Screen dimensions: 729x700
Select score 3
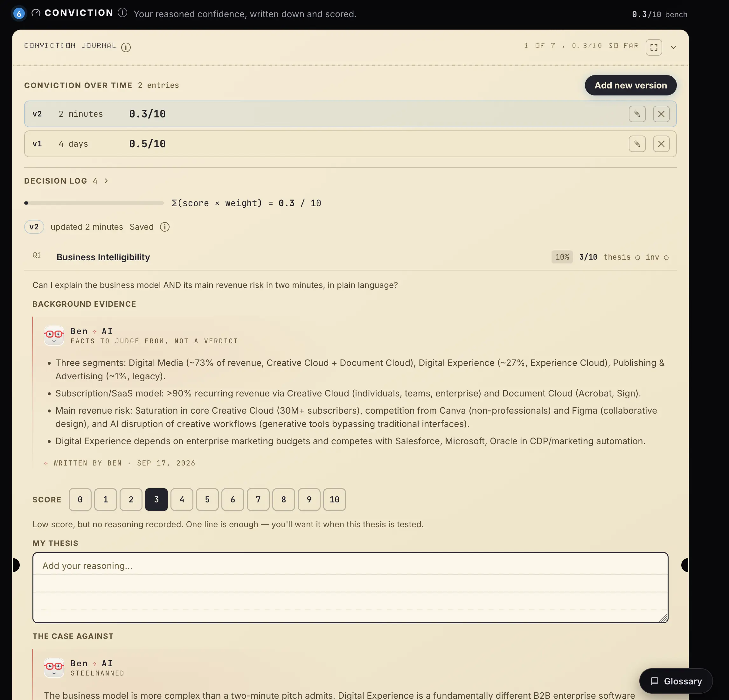pos(156,500)
